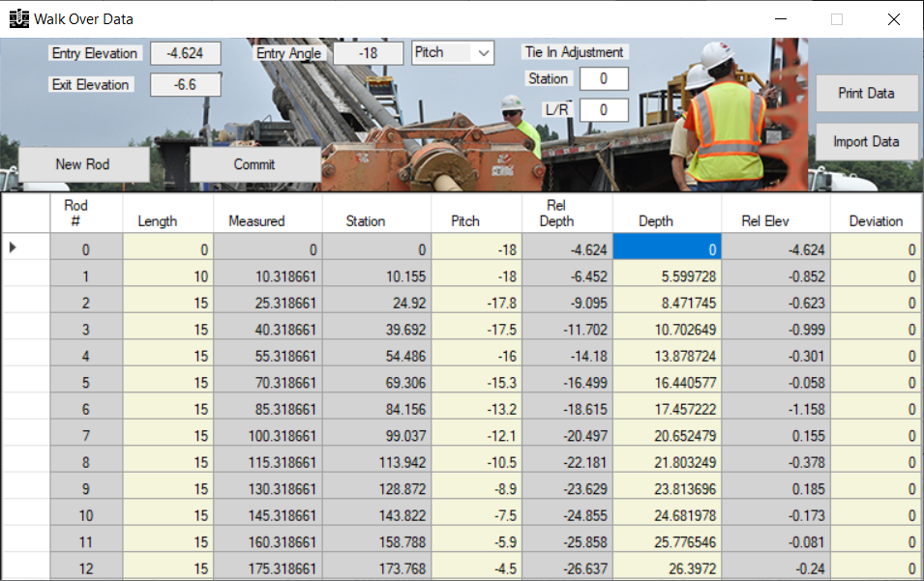The height and width of the screenshot is (581, 924).
Task: Click Import Data button
Action: pyautogui.click(x=866, y=141)
